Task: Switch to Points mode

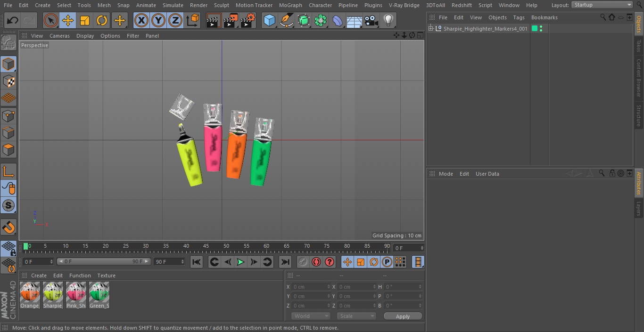Action: point(8,116)
